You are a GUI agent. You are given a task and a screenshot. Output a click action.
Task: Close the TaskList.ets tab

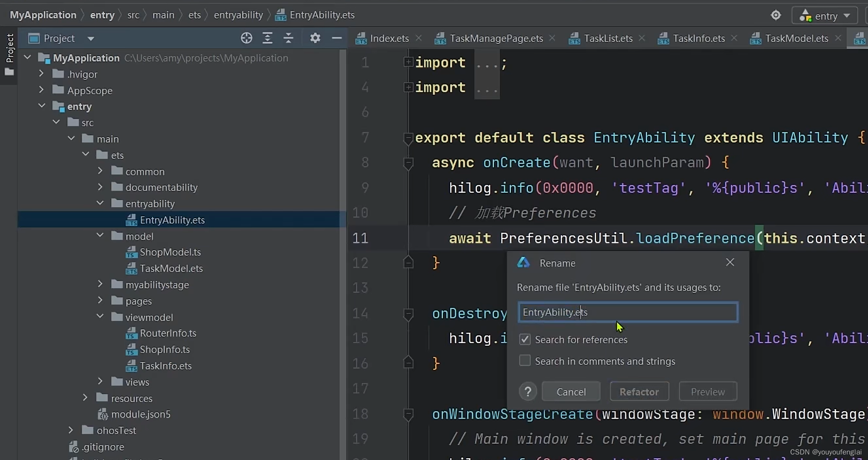(642, 38)
